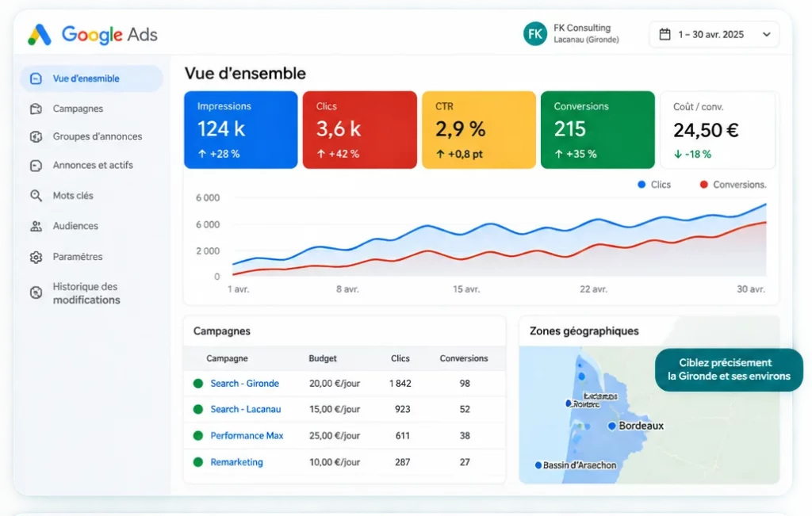
Task: Click the Clics column header in table
Action: point(400,359)
